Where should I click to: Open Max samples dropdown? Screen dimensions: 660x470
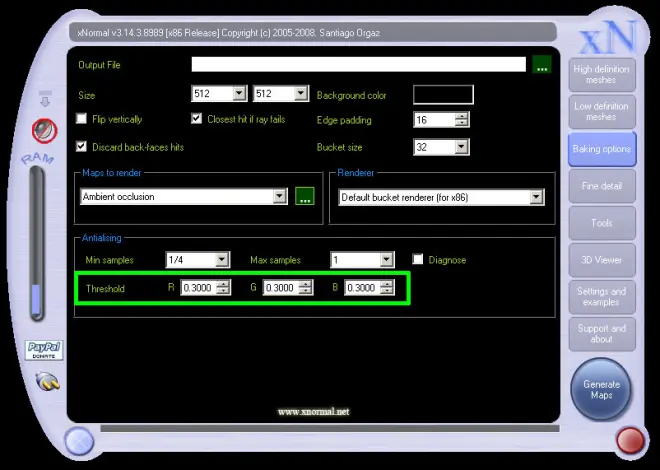pos(386,260)
